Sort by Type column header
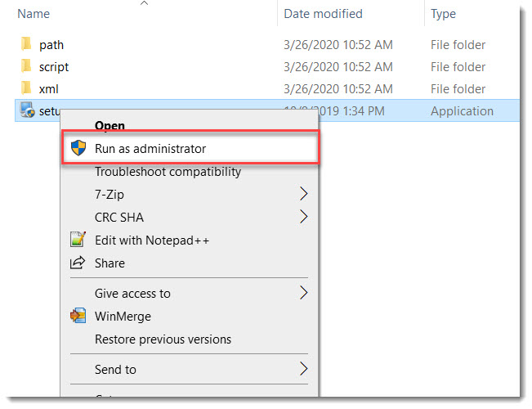This screenshot has height=409, width=532. tap(444, 14)
